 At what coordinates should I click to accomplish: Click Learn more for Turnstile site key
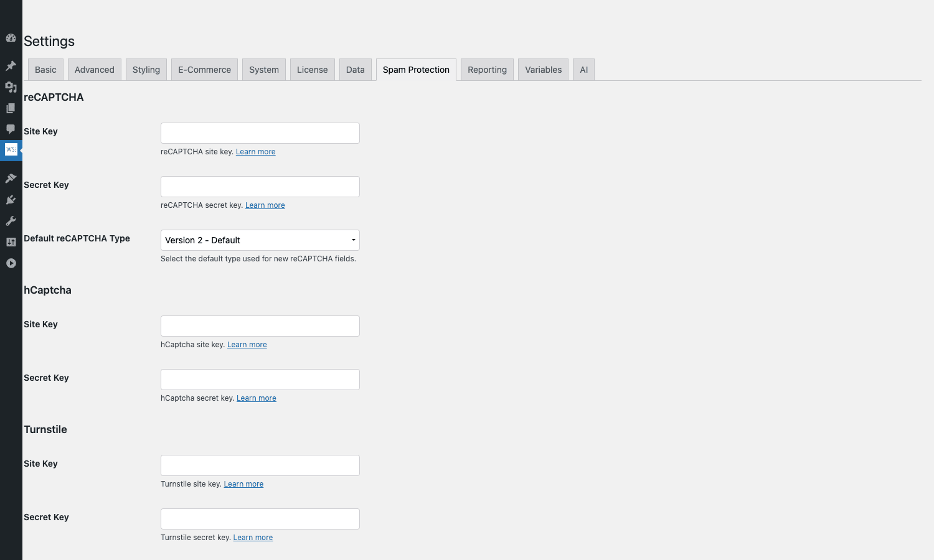pyautogui.click(x=243, y=484)
